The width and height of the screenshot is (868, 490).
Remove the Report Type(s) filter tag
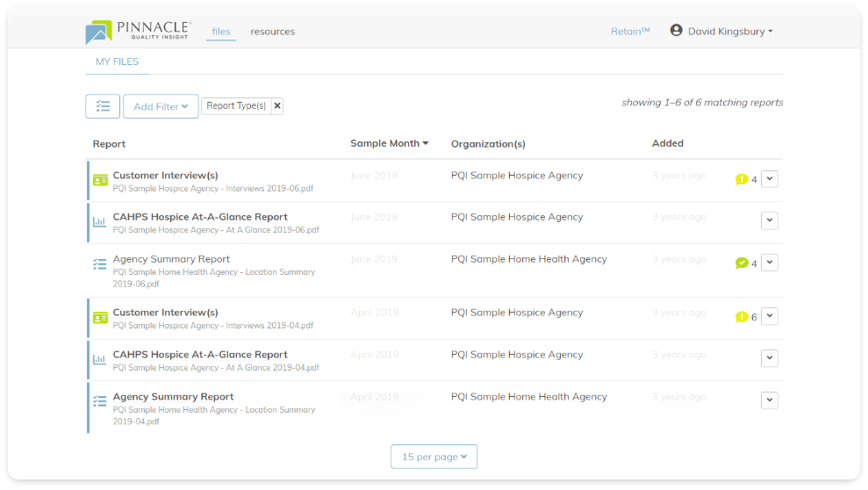click(277, 106)
